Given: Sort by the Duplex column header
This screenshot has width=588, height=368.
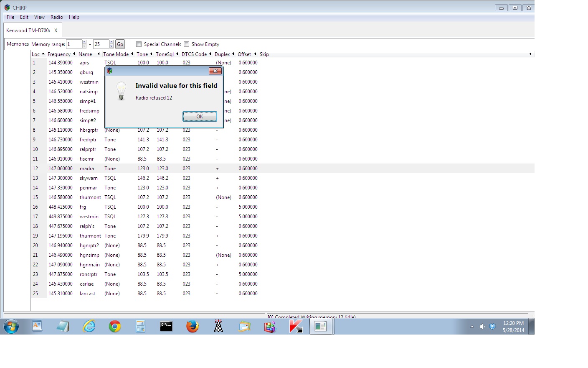Looking at the screenshot, I should click(x=224, y=54).
